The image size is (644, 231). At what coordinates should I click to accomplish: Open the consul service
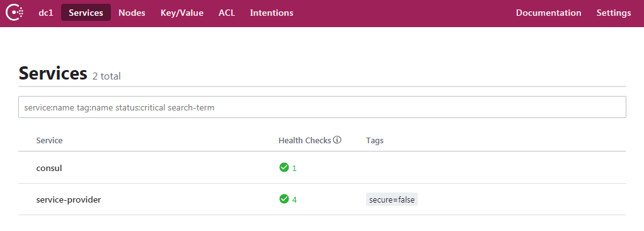[49, 168]
